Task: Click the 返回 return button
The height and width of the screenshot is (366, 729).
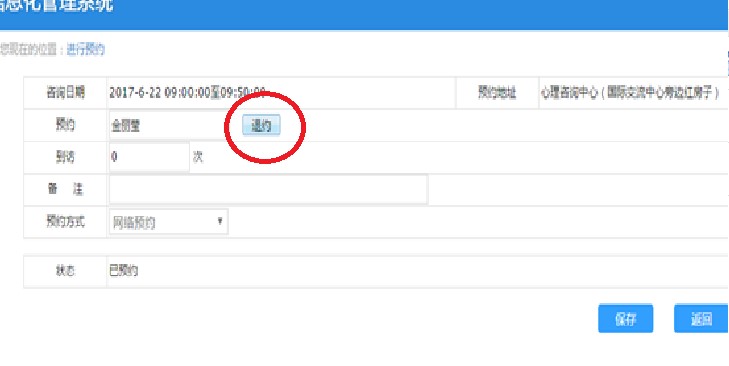Action: pyautogui.click(x=701, y=319)
